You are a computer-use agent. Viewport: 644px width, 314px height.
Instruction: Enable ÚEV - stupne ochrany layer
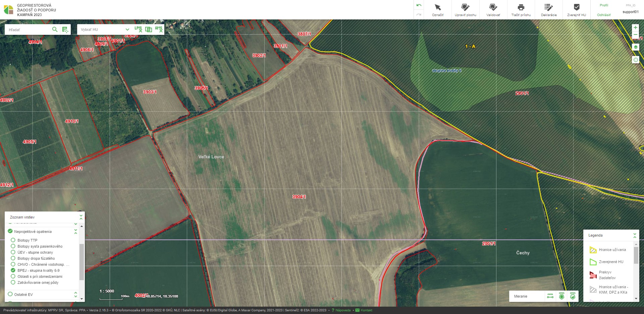click(x=13, y=252)
